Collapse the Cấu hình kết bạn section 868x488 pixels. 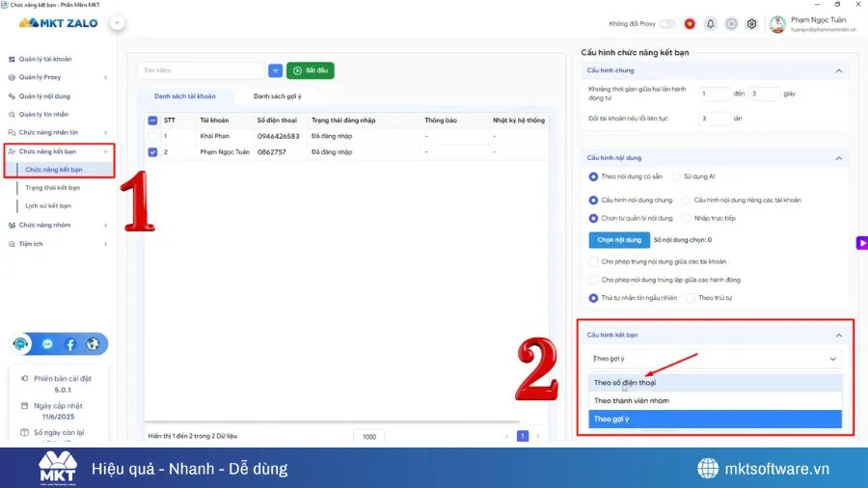click(839, 336)
